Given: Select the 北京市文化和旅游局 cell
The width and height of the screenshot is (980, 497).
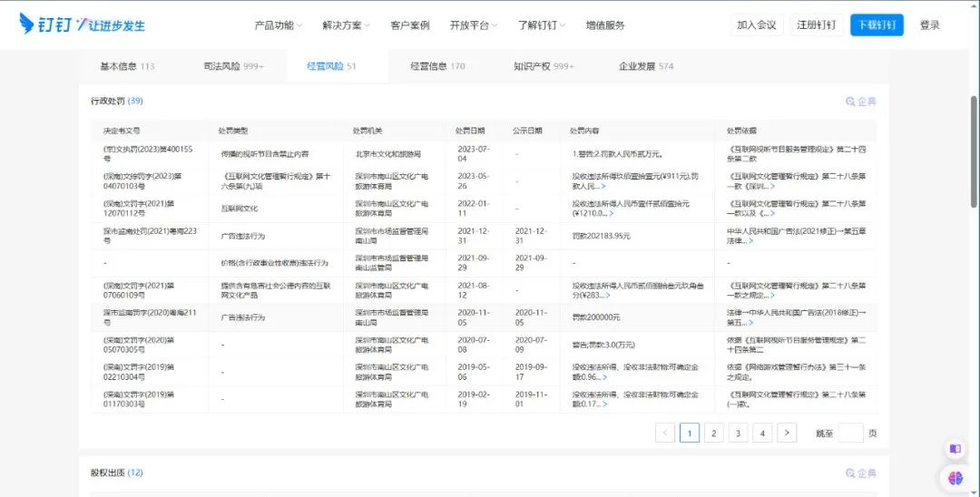Looking at the screenshot, I should click(388, 153).
